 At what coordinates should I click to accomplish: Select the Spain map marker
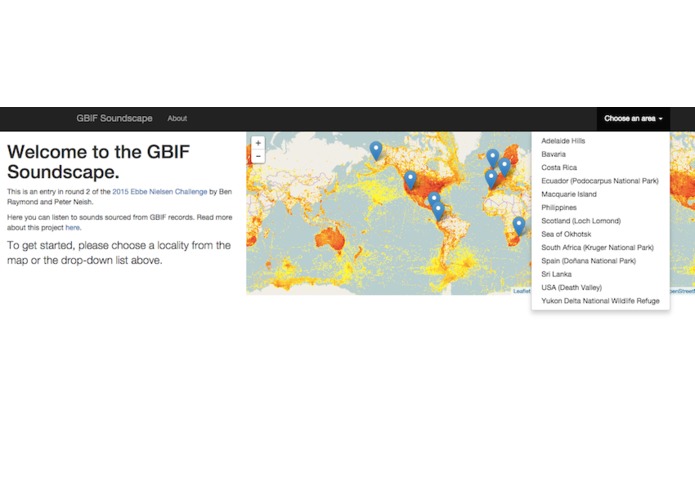(491, 179)
